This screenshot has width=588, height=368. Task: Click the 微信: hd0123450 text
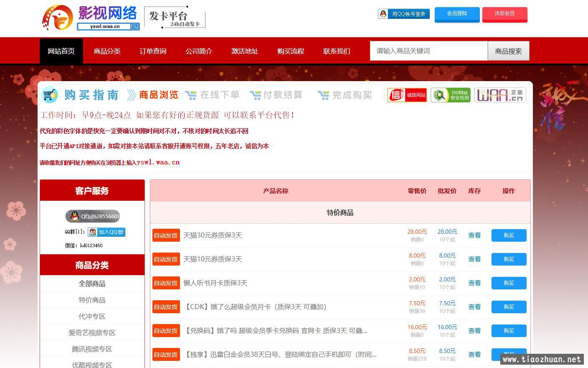pyautogui.click(x=84, y=245)
